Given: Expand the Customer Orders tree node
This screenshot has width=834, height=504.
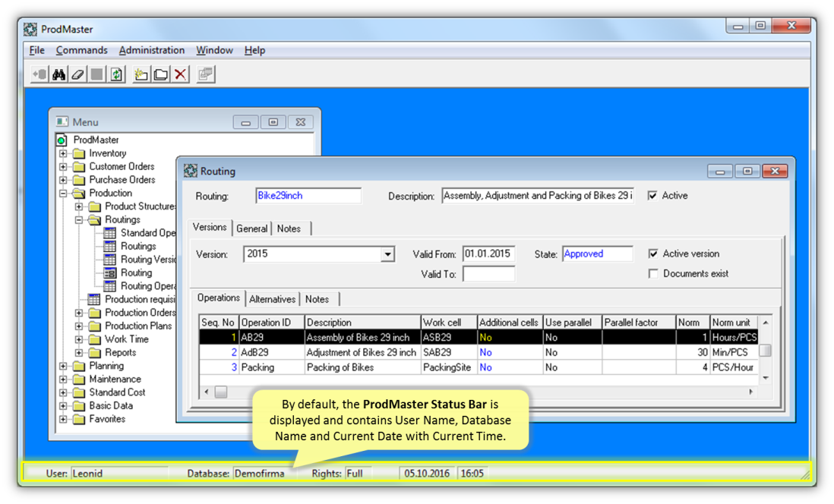Looking at the screenshot, I should coord(63,166).
